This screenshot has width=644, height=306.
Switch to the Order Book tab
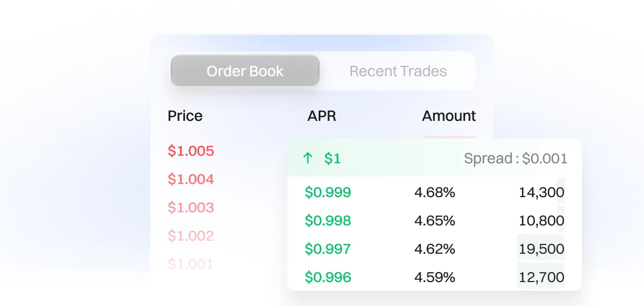pyautogui.click(x=245, y=71)
